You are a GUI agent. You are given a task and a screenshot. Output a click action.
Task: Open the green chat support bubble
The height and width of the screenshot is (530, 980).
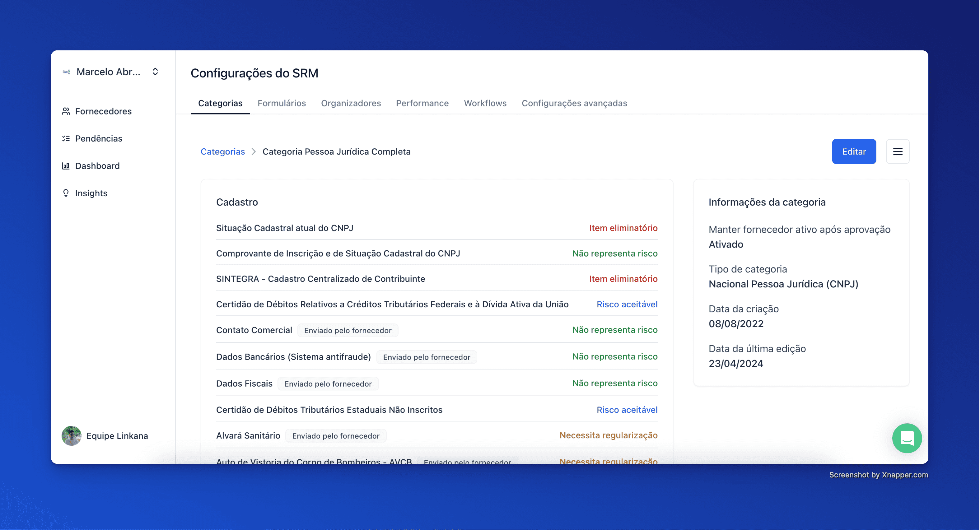[x=907, y=438]
